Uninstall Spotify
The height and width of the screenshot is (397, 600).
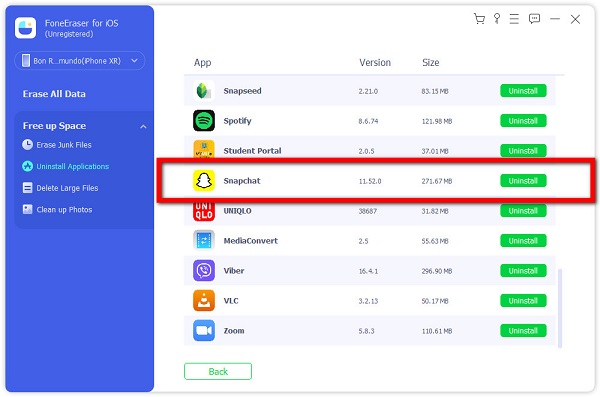523,121
